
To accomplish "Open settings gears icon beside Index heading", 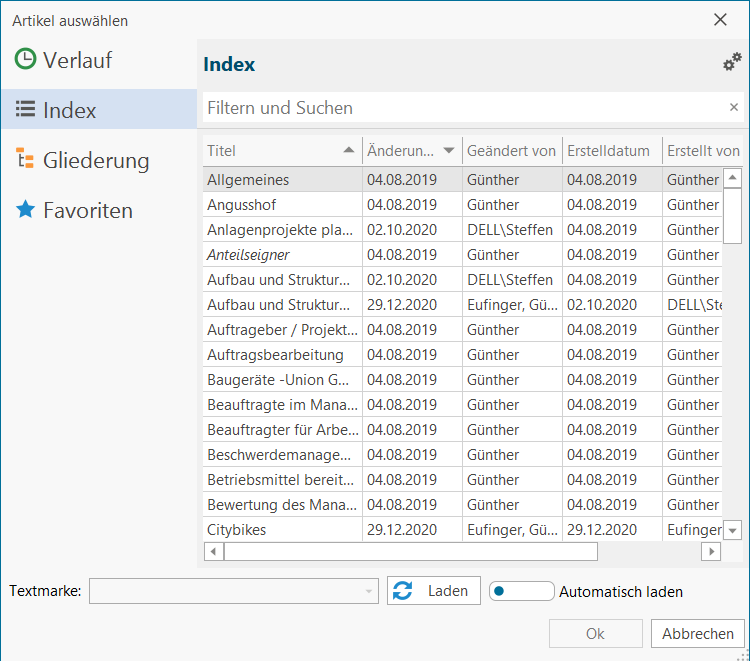I will [x=732, y=62].
